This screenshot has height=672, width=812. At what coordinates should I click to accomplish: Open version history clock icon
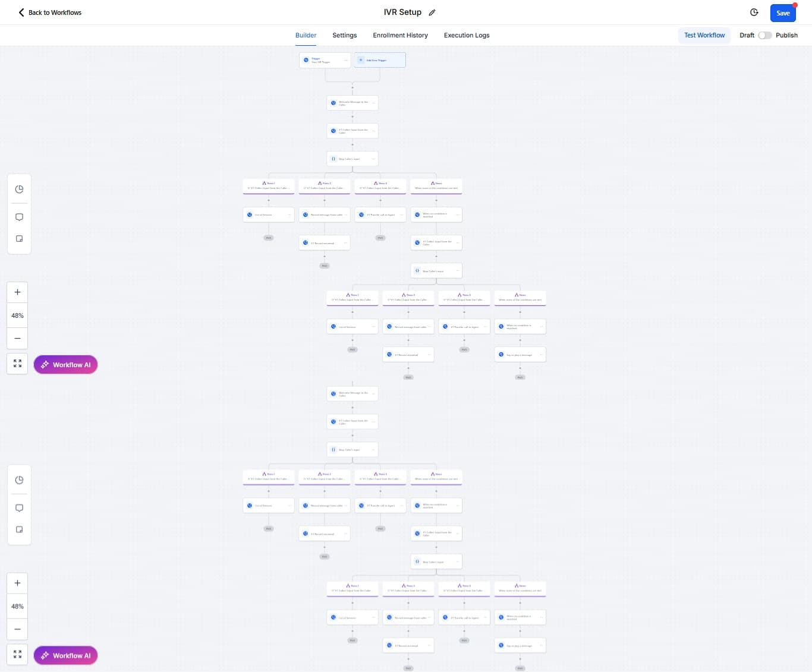pyautogui.click(x=754, y=12)
